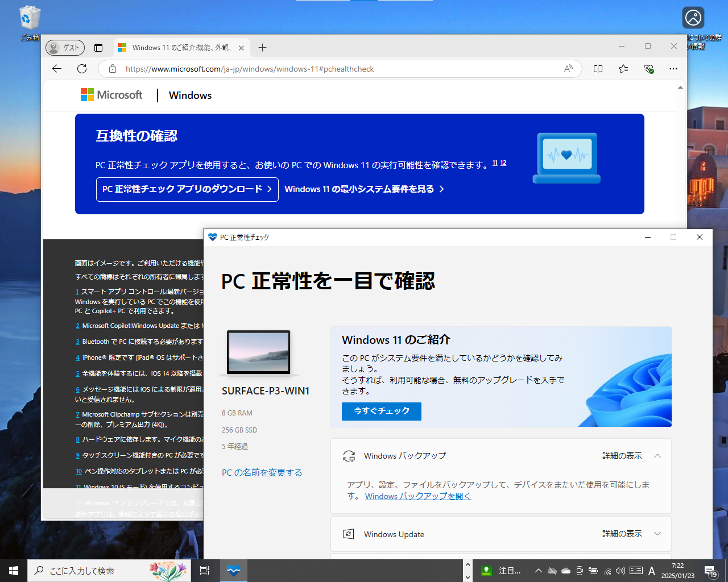Read the current page aloud in Edge
The image size is (728, 582).
[568, 68]
